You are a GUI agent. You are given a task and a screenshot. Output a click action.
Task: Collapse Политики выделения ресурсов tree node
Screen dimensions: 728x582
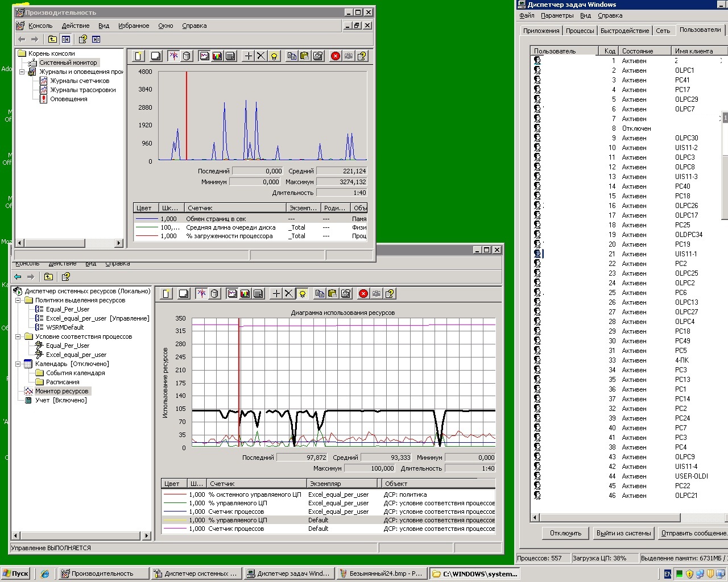(x=18, y=300)
